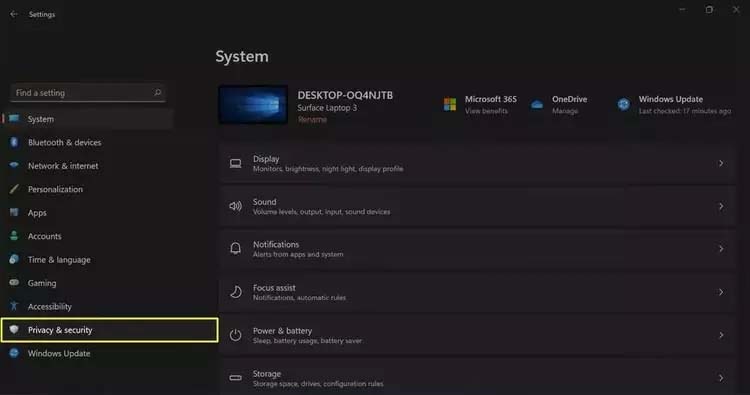Minimize the Settings window
750x395 pixels.
(x=682, y=10)
